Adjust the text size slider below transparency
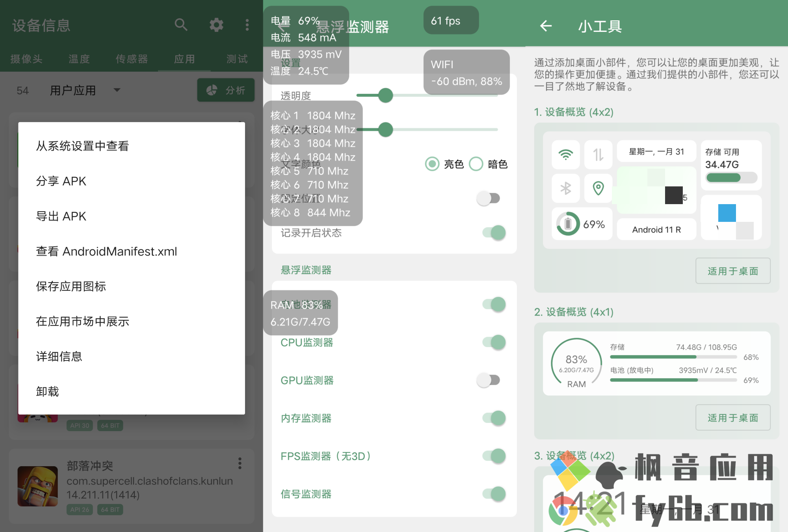Image resolution: width=788 pixels, height=532 pixels. [x=427, y=129]
